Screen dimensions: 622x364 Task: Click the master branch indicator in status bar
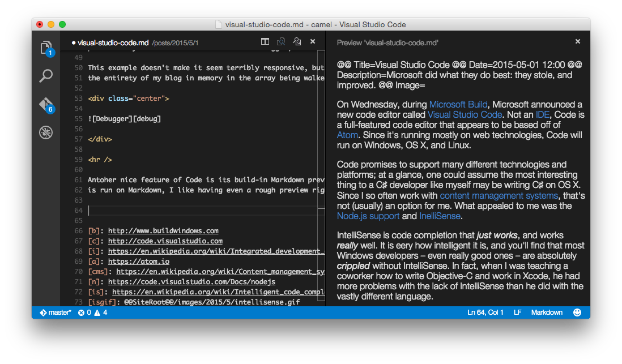pyautogui.click(x=56, y=312)
